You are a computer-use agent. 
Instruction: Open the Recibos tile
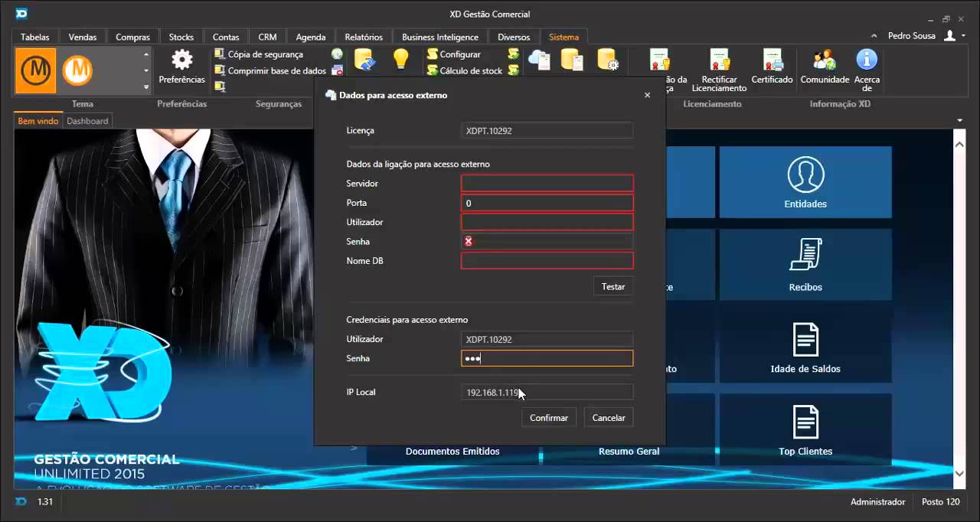(x=805, y=264)
